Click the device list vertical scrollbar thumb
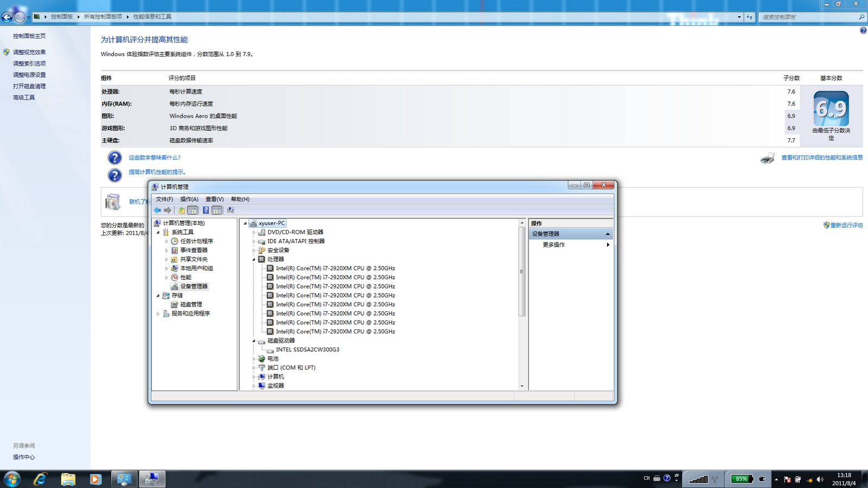 pyautogui.click(x=522, y=271)
